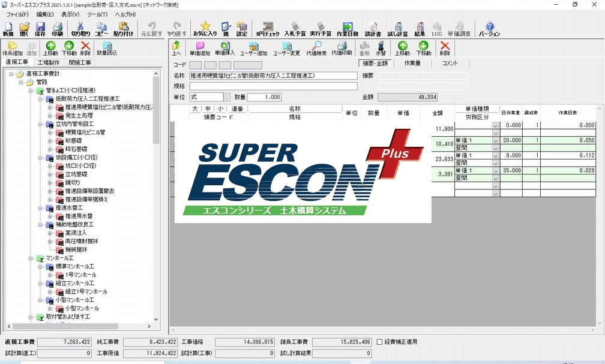
Task: Save the project with 保存
Action: [40, 29]
